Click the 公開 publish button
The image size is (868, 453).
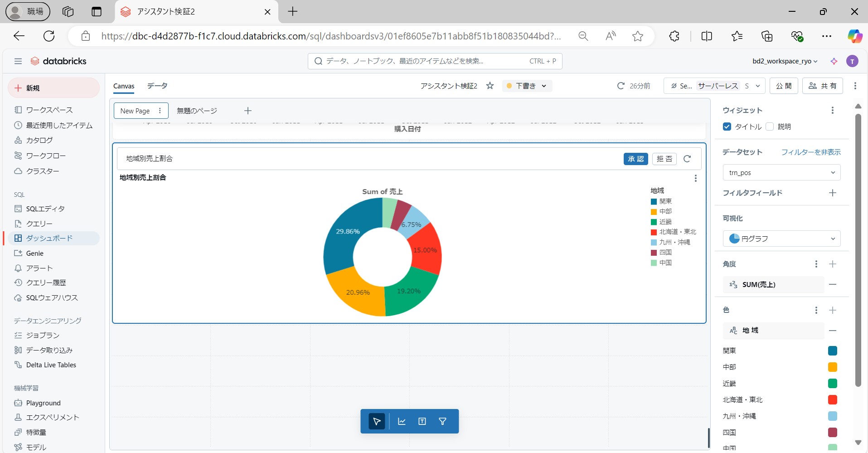click(784, 86)
